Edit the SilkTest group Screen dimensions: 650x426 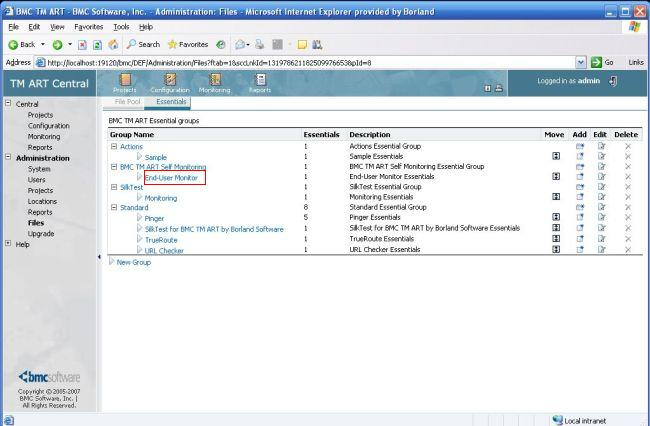pos(601,187)
